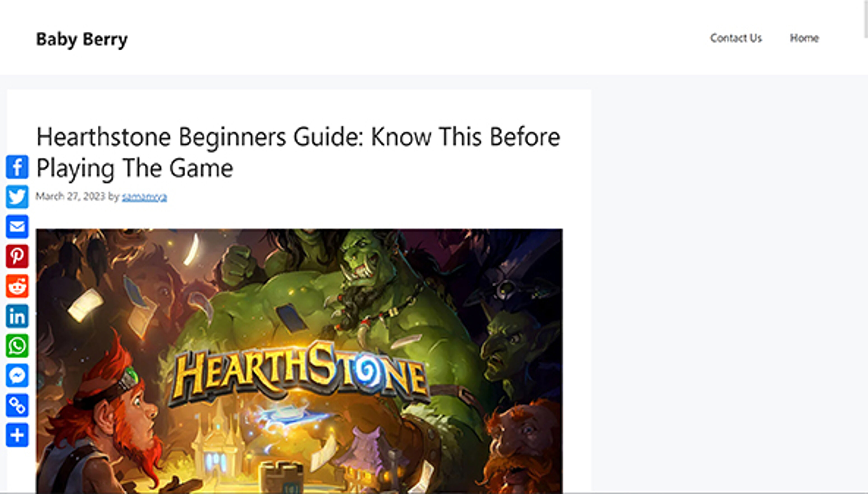Share the article on Facebook
The image size is (868, 494).
(17, 167)
